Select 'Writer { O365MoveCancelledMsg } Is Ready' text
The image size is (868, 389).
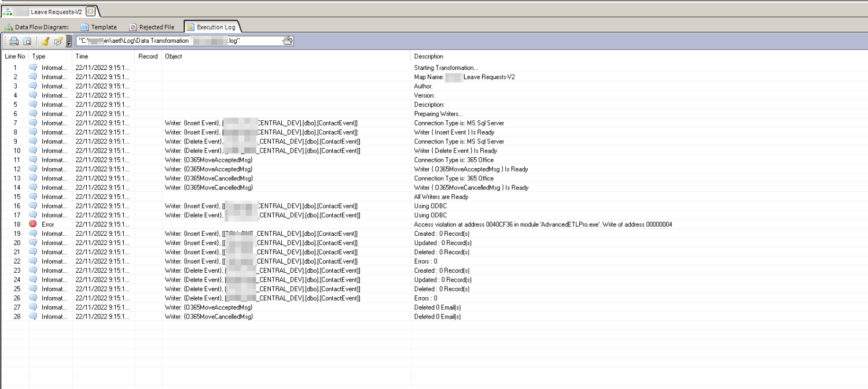tap(472, 188)
